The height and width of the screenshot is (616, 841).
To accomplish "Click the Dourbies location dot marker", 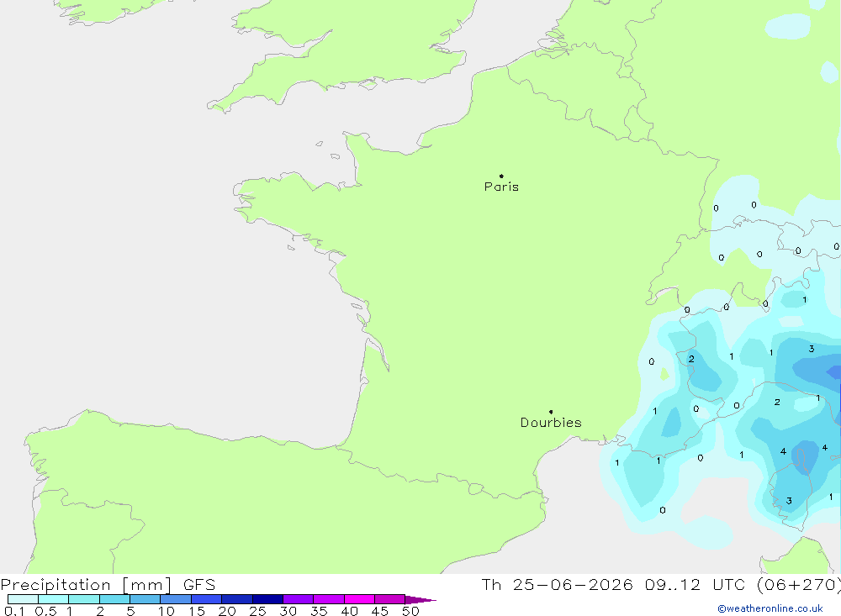I will (551, 412).
